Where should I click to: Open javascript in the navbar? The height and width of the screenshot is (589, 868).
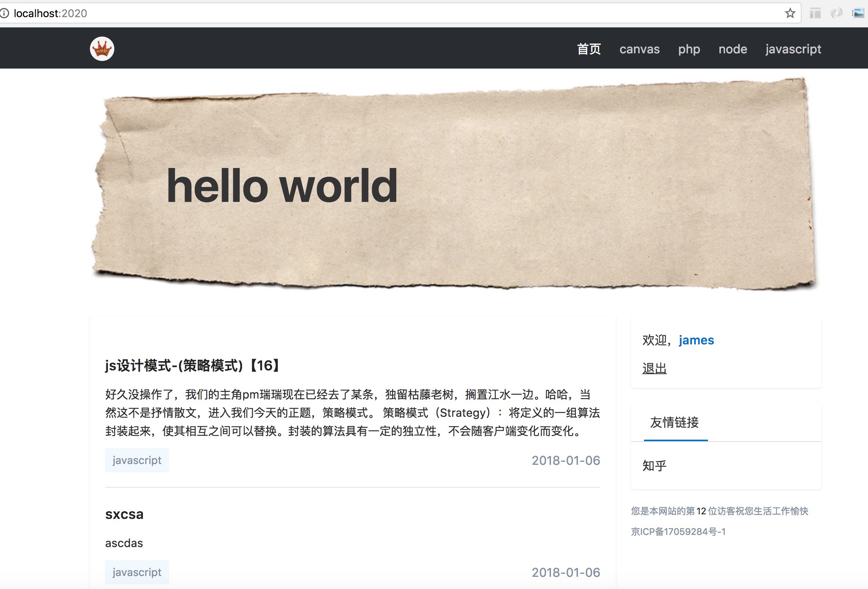point(793,49)
